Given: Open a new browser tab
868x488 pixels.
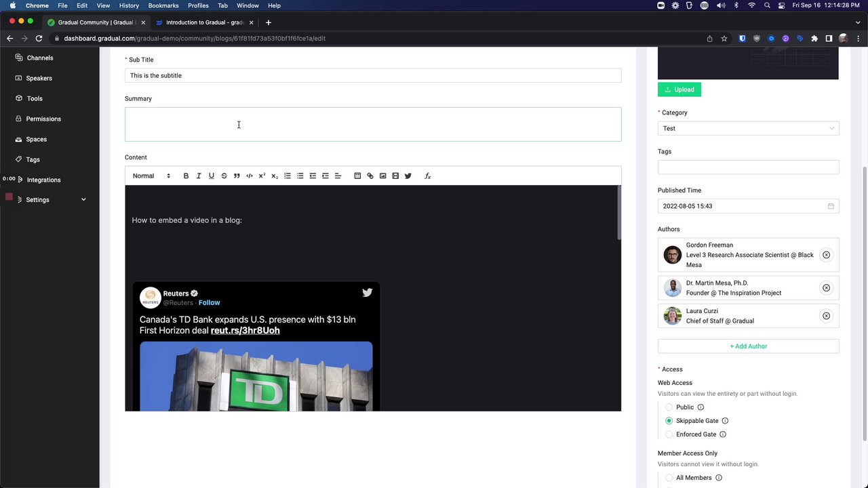Looking at the screenshot, I should point(269,22).
